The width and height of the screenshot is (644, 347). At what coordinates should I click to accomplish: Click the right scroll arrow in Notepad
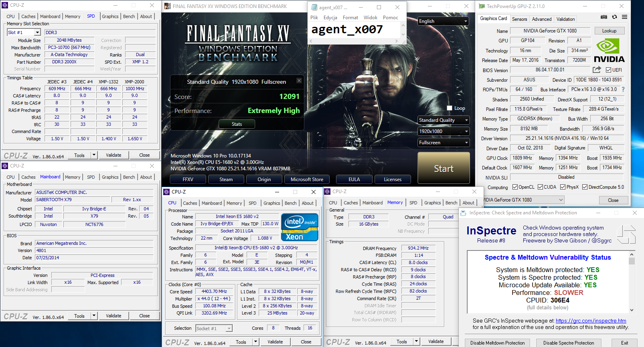click(x=397, y=41)
